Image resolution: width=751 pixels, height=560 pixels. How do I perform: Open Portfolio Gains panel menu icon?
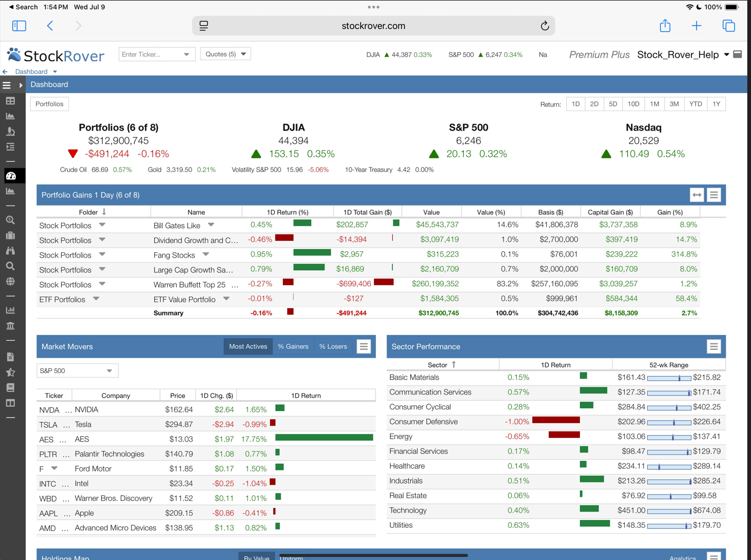pos(714,195)
